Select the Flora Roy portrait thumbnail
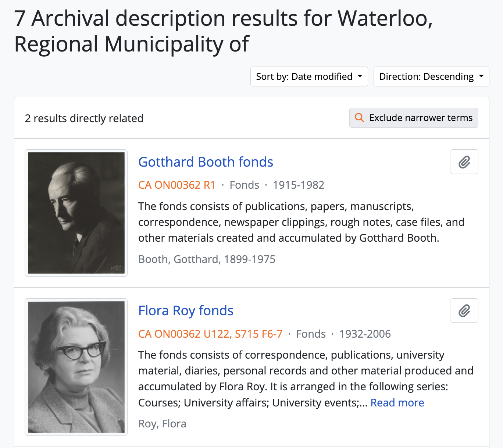503x448 pixels. (x=76, y=367)
